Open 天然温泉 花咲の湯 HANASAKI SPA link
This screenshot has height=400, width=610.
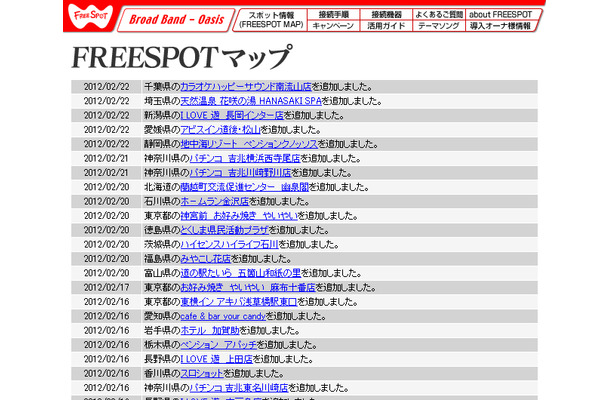(251, 101)
